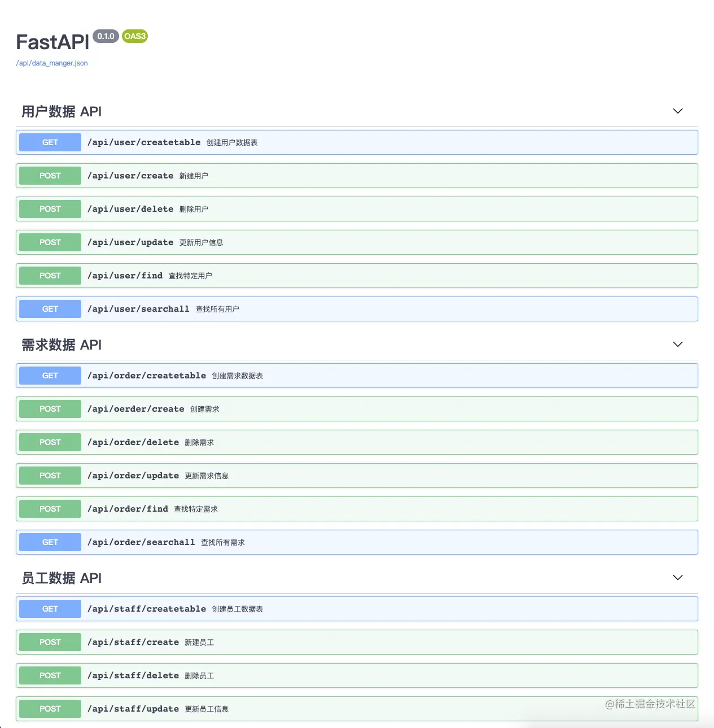Click POST button for /api/staff/update
Screen dimensions: 714x728
click(50, 709)
